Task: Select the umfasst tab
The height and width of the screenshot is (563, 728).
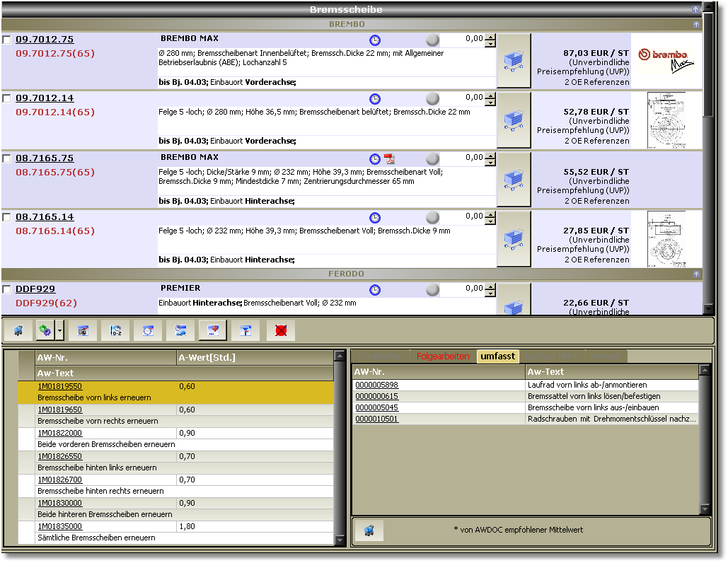Action: coord(498,356)
